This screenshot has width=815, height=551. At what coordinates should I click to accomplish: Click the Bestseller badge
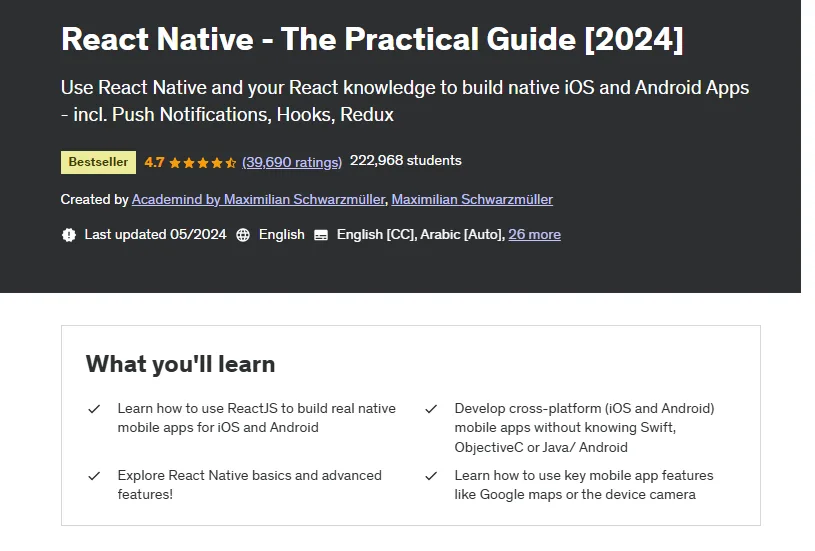pos(98,162)
